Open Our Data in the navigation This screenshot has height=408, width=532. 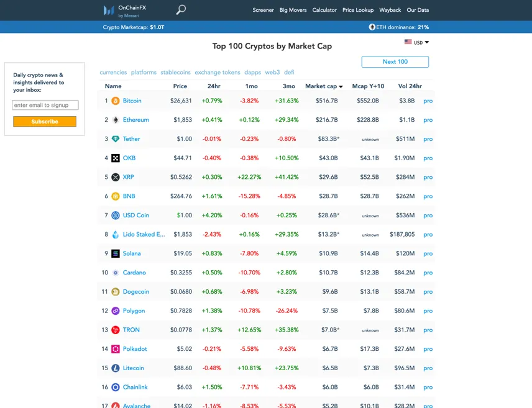[x=418, y=10]
